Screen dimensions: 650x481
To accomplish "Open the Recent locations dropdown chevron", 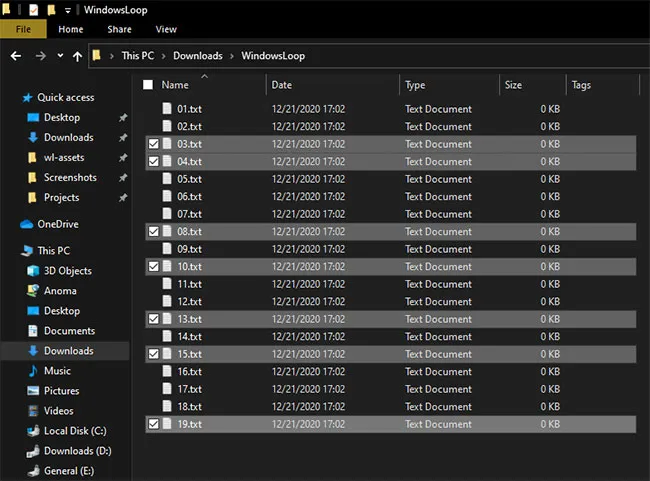I will tap(60, 56).
